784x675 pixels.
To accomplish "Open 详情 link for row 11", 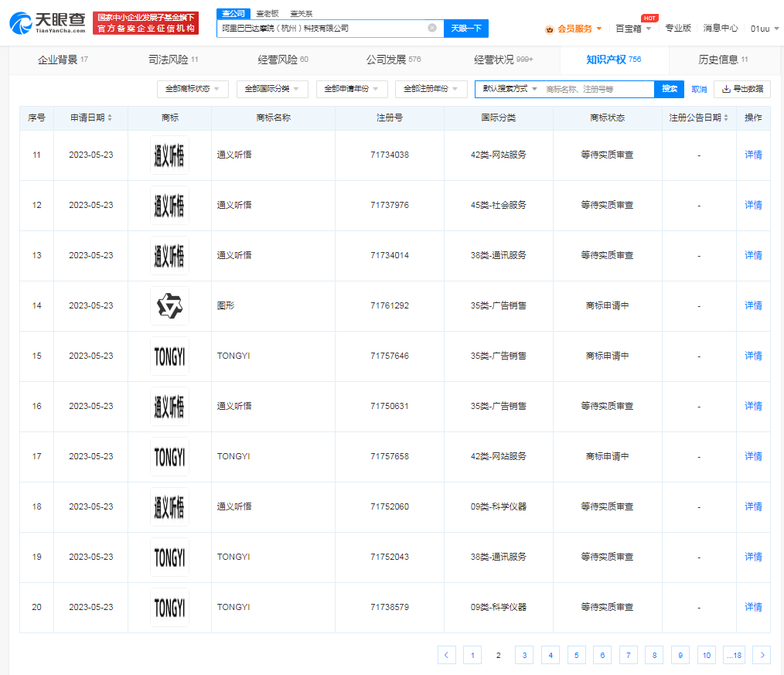I will coord(752,155).
